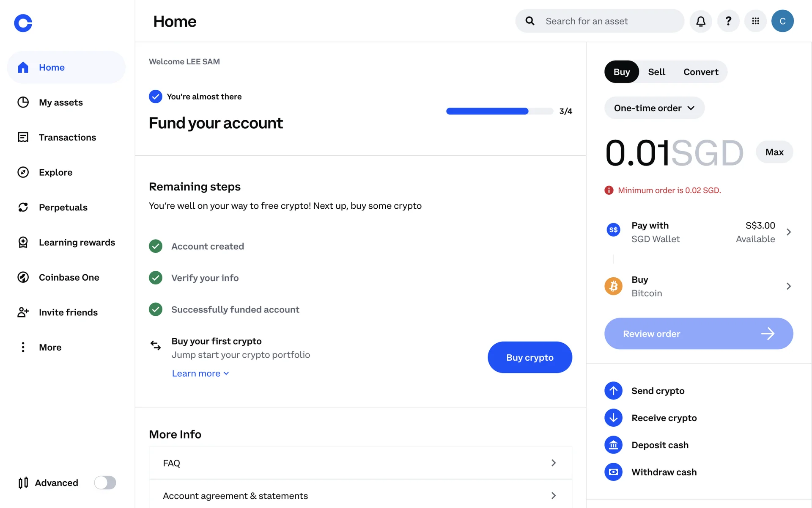
Task: Open the help question mark icon
Action: pyautogui.click(x=728, y=21)
